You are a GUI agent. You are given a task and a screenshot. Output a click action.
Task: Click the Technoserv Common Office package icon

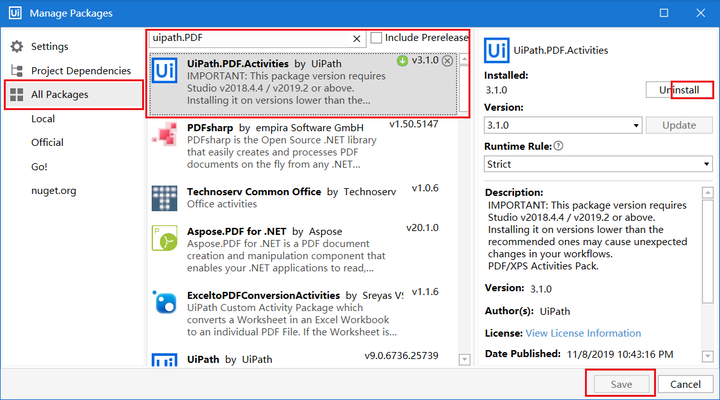click(164, 198)
